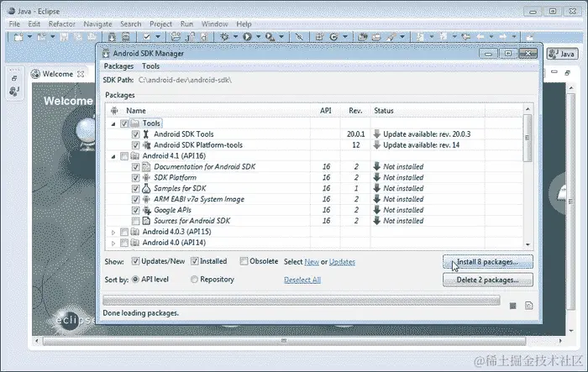Viewport: 588px width, 372px height.
Task: Select API level sort radio button
Action: click(x=135, y=280)
